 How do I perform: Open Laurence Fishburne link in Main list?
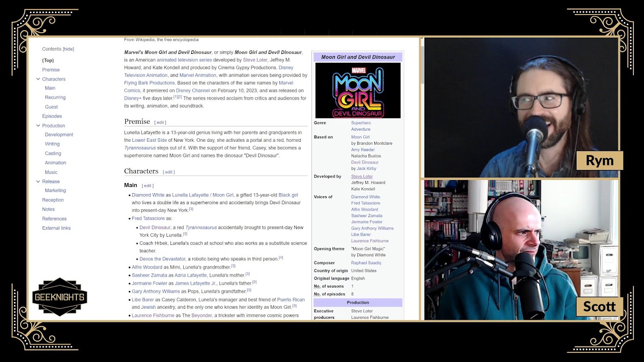point(153,316)
